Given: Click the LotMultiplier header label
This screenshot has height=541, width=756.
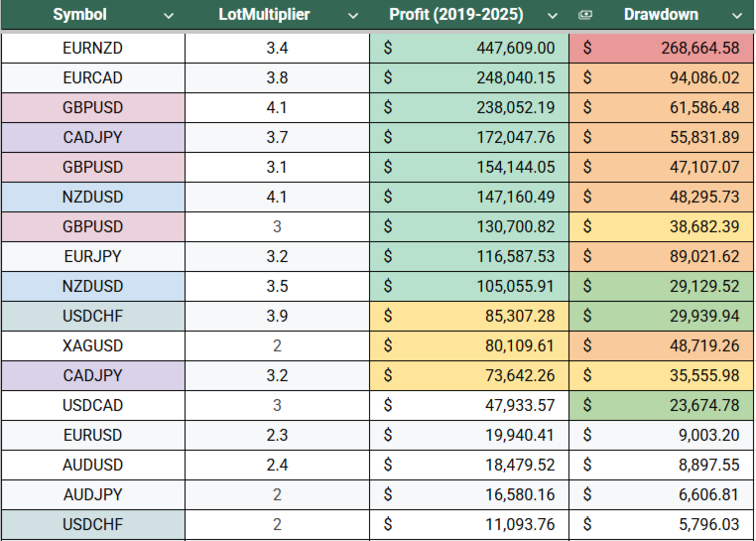Looking at the screenshot, I should pyautogui.click(x=263, y=15).
